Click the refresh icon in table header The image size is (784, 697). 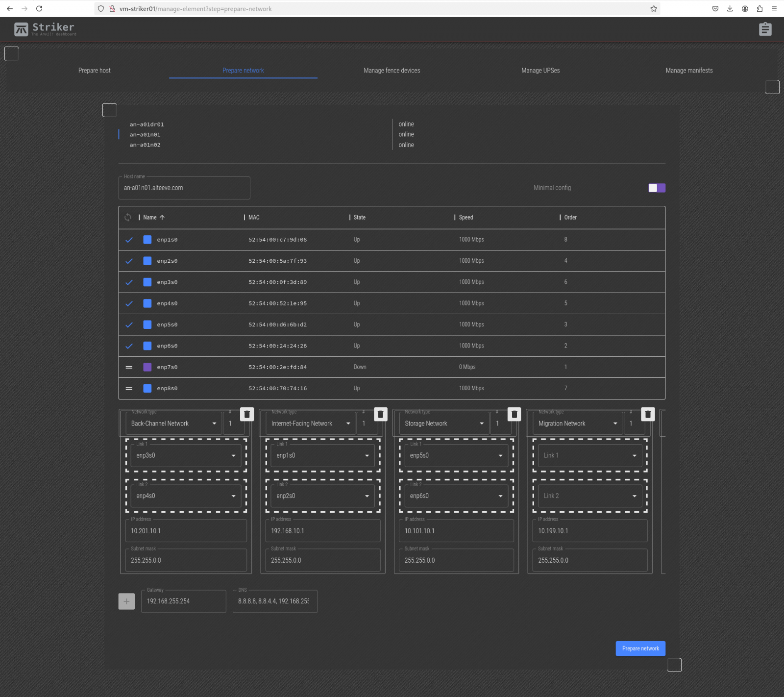(x=128, y=217)
